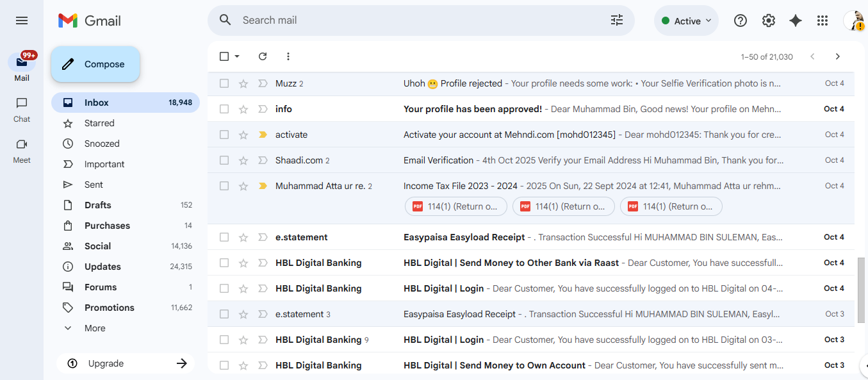Image resolution: width=868 pixels, height=380 pixels.
Task: Expand the More section in the sidebar
Action: pyautogui.click(x=94, y=327)
